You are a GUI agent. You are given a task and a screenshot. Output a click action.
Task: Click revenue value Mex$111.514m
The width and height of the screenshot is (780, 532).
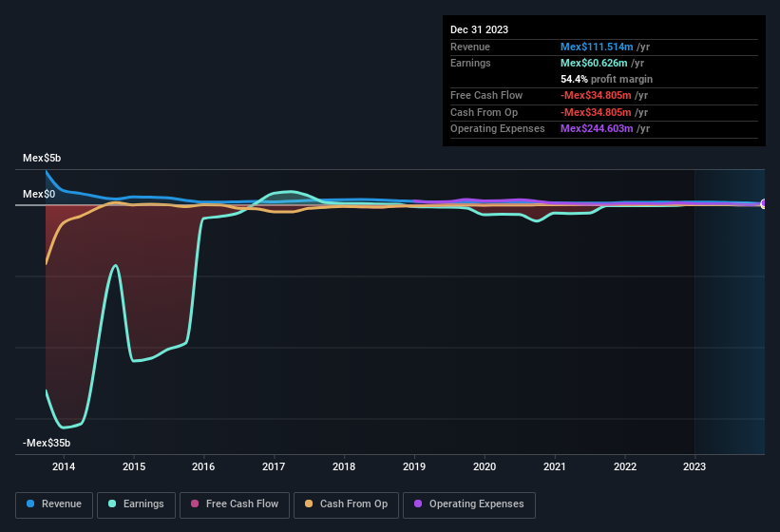click(597, 47)
